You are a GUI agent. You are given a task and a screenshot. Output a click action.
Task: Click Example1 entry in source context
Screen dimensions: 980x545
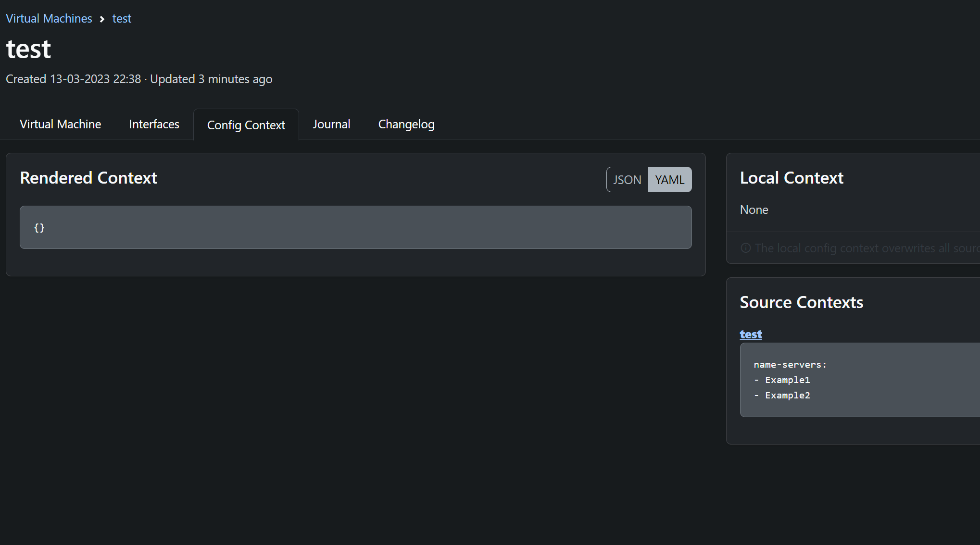[787, 380]
